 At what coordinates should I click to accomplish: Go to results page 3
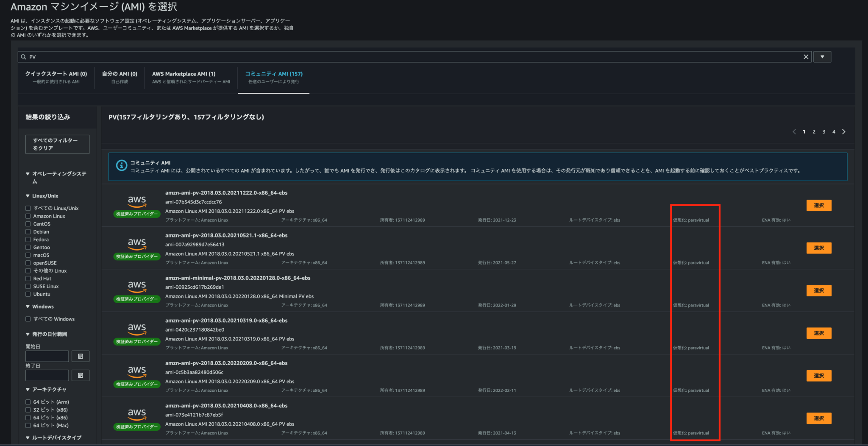823,131
